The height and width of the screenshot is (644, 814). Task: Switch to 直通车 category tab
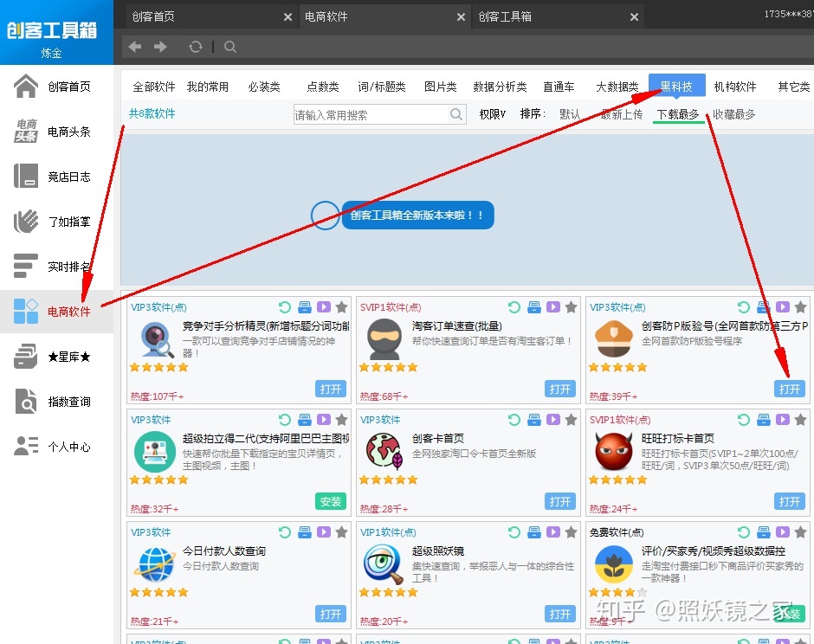click(x=559, y=87)
